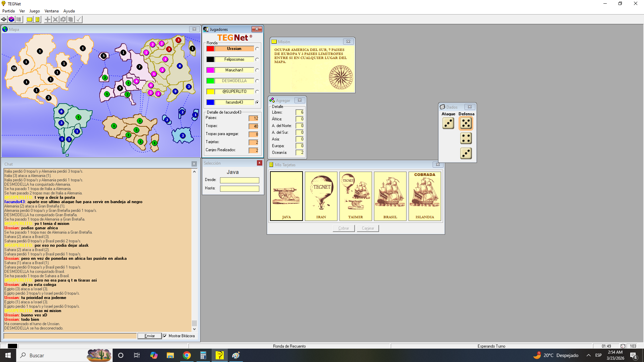Click the Canjear cards button
The width and height of the screenshot is (644, 362).
pyautogui.click(x=368, y=228)
